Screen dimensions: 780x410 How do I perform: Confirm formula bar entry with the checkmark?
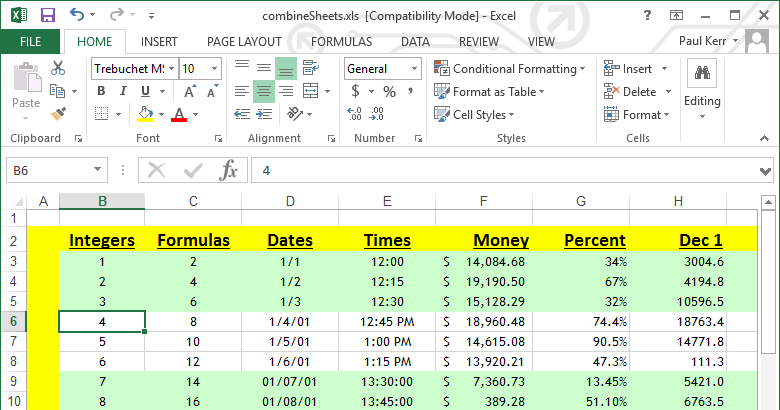tap(193, 171)
